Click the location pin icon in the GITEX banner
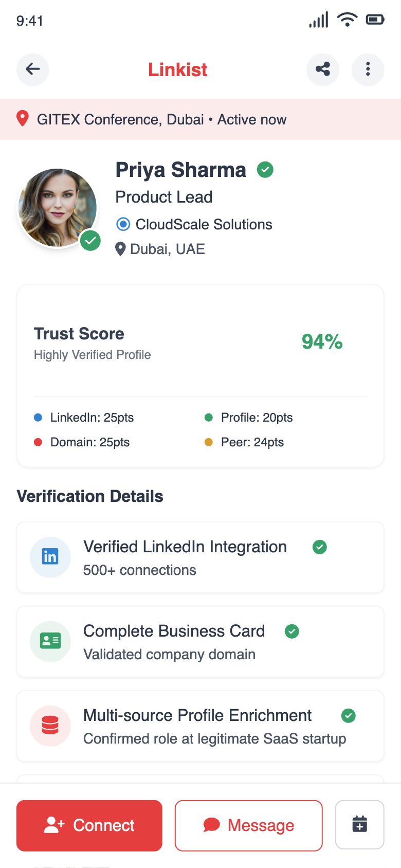The width and height of the screenshot is (401, 868). (x=22, y=119)
